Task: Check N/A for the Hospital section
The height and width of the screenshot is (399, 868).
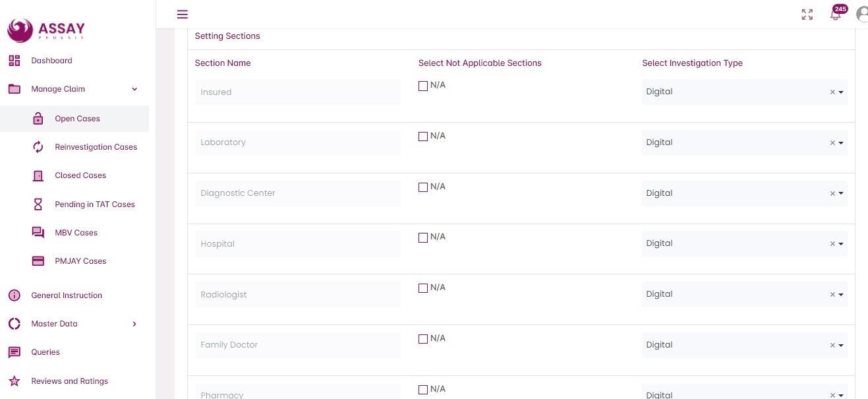Action: pos(423,237)
